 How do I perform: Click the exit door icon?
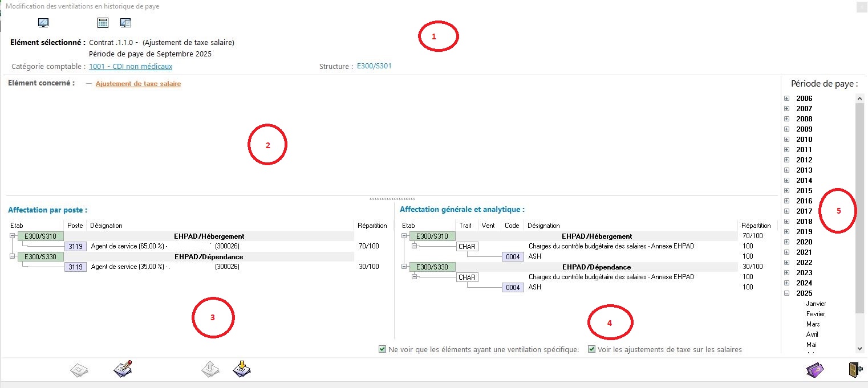click(x=853, y=370)
